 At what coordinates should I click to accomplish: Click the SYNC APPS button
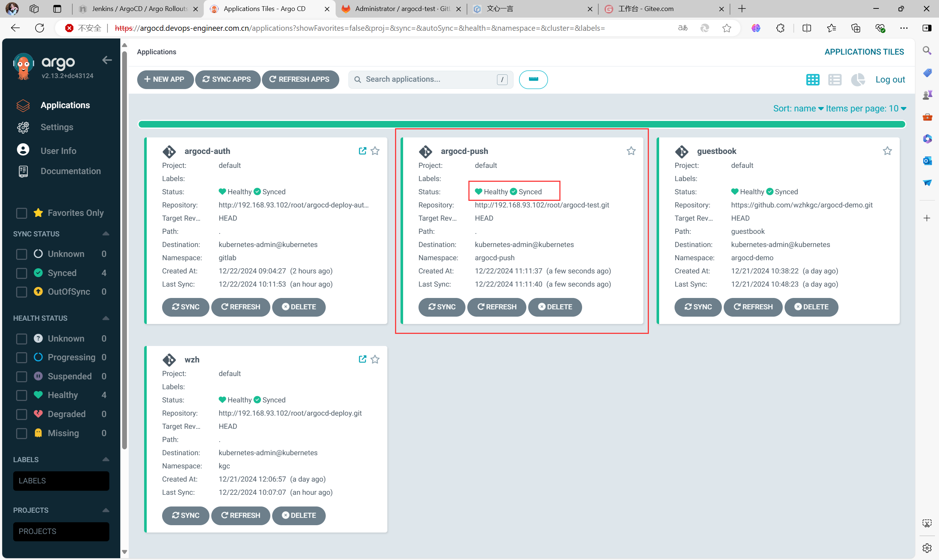point(227,80)
